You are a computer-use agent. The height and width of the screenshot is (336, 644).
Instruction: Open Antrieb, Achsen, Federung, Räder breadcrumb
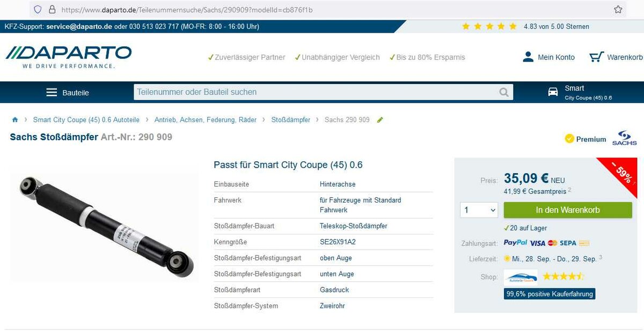coord(206,120)
